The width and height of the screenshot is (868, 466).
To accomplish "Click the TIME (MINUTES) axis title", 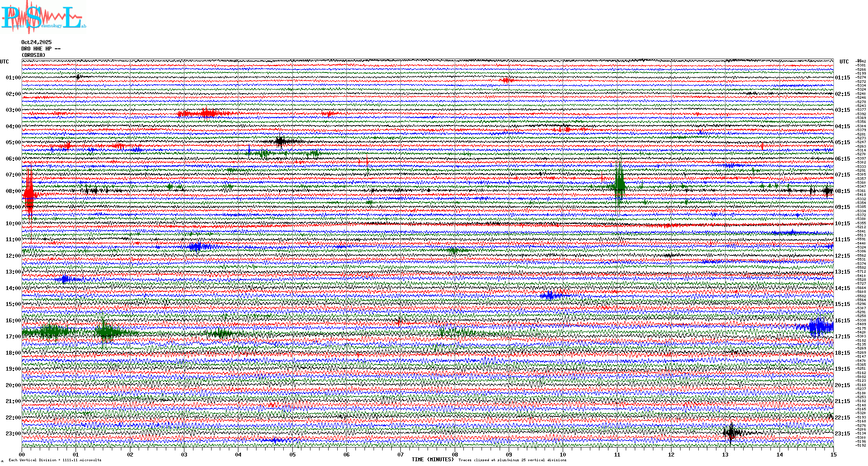I will point(432,460).
